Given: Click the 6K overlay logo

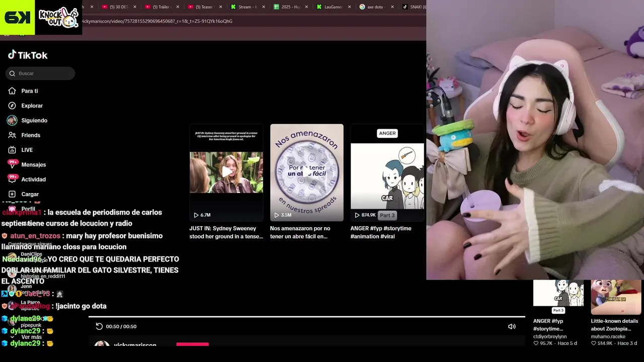Looking at the screenshot, I should click(17, 17).
